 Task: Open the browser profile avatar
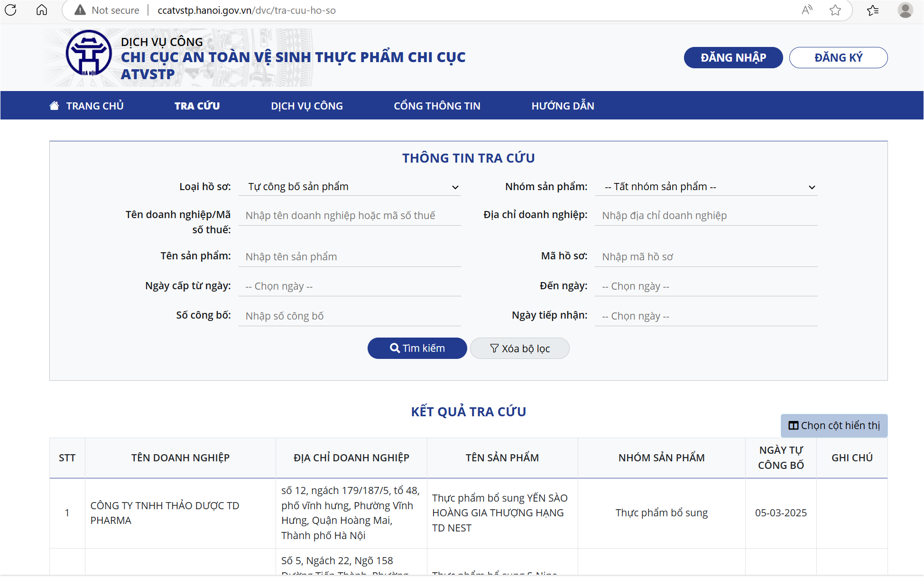click(x=905, y=10)
